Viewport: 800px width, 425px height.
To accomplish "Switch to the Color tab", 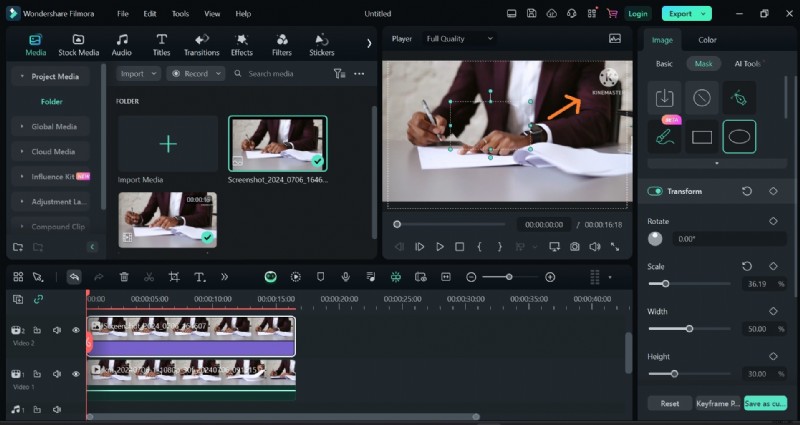I will (x=707, y=40).
